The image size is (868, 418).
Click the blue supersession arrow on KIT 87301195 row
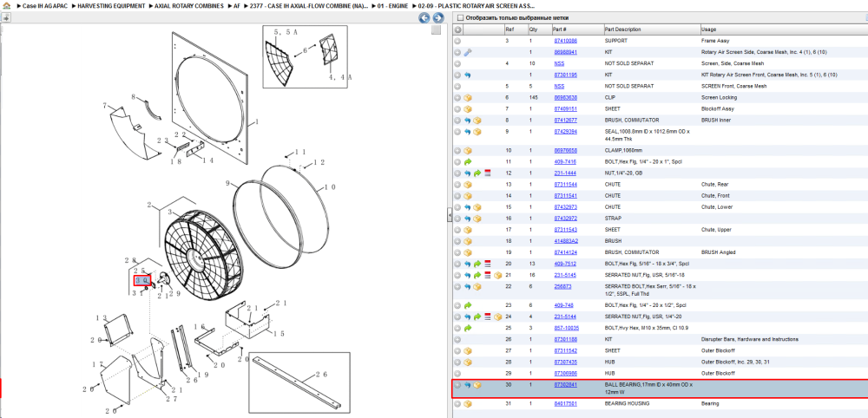[x=468, y=75]
